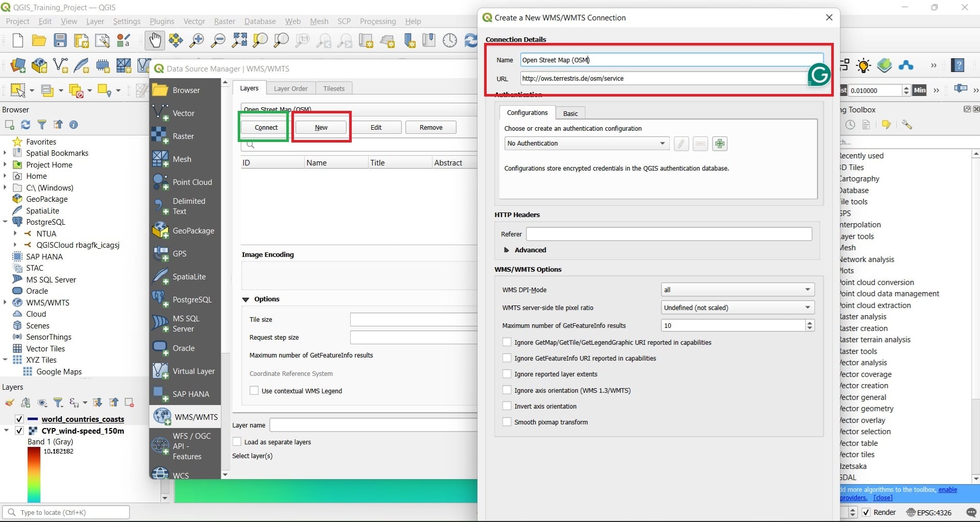The height and width of the screenshot is (522, 980).
Task: Switch to the Basic authentication tab
Action: [571, 113]
